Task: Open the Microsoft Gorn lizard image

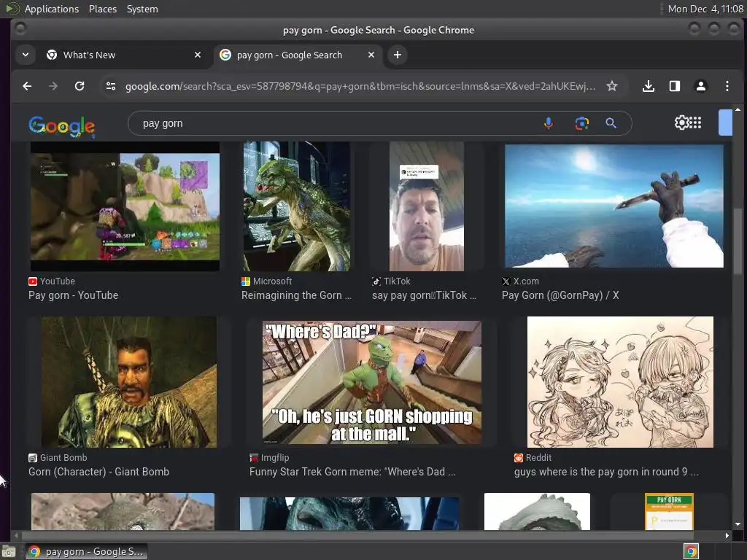Action: pyautogui.click(x=297, y=206)
